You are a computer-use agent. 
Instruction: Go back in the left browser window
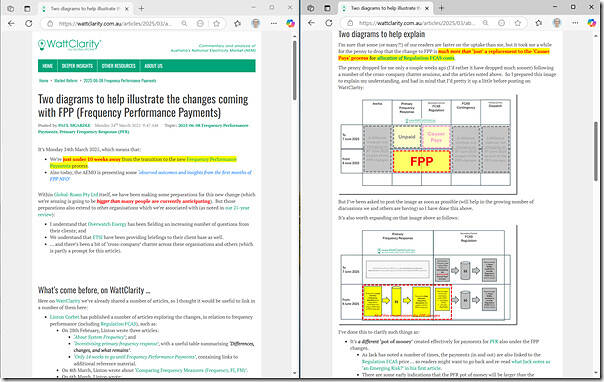[11, 23]
